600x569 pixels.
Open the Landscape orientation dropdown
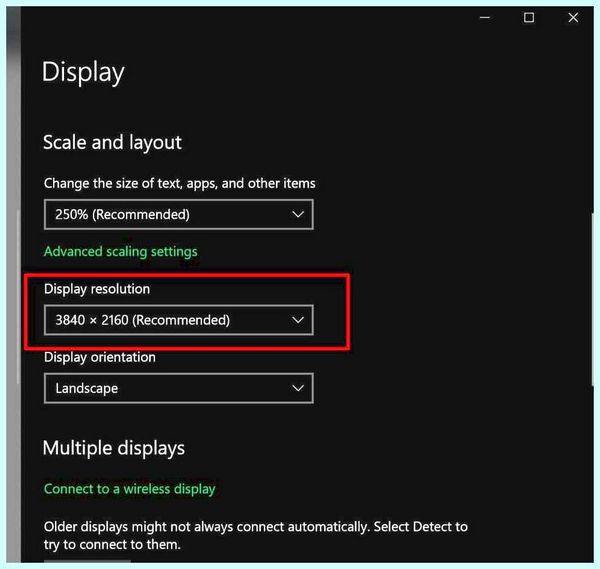coord(179,388)
